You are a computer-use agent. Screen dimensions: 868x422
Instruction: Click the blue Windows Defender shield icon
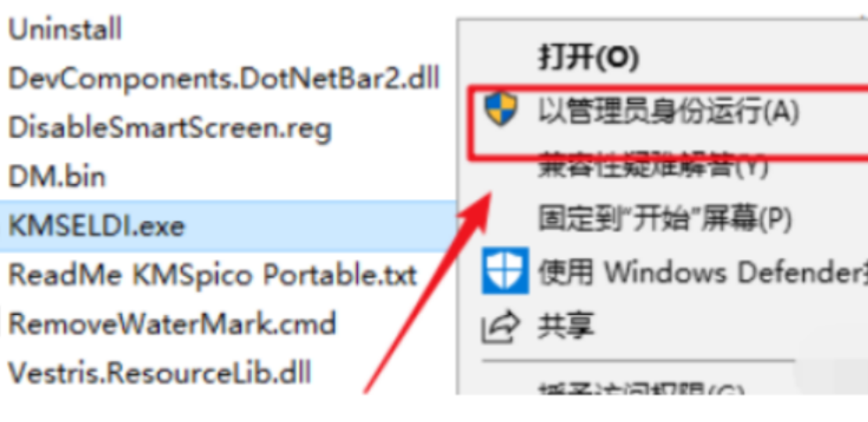coord(505,270)
